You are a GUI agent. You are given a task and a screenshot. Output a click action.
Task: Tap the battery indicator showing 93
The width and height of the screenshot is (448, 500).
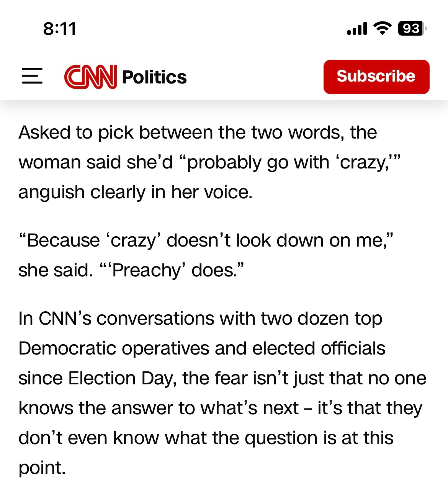412,29
